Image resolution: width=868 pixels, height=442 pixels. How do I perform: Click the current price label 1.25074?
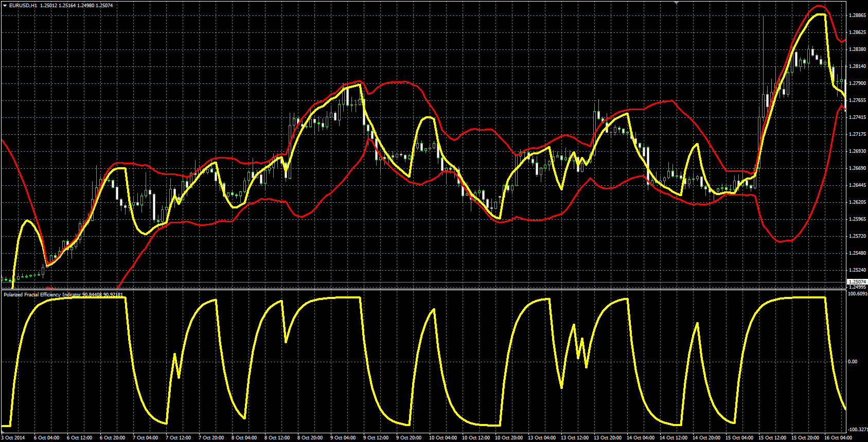pyautogui.click(x=857, y=281)
